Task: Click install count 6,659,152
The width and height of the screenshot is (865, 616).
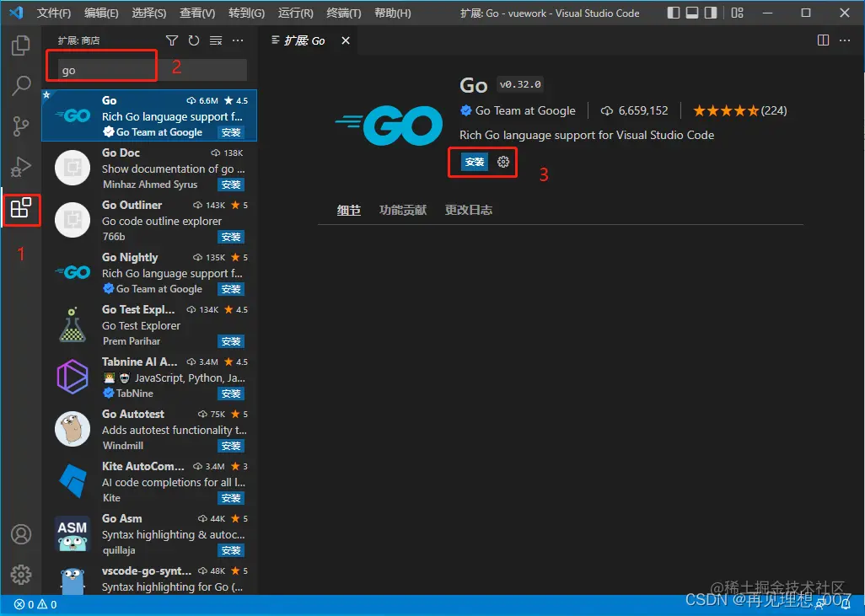Action: [634, 111]
